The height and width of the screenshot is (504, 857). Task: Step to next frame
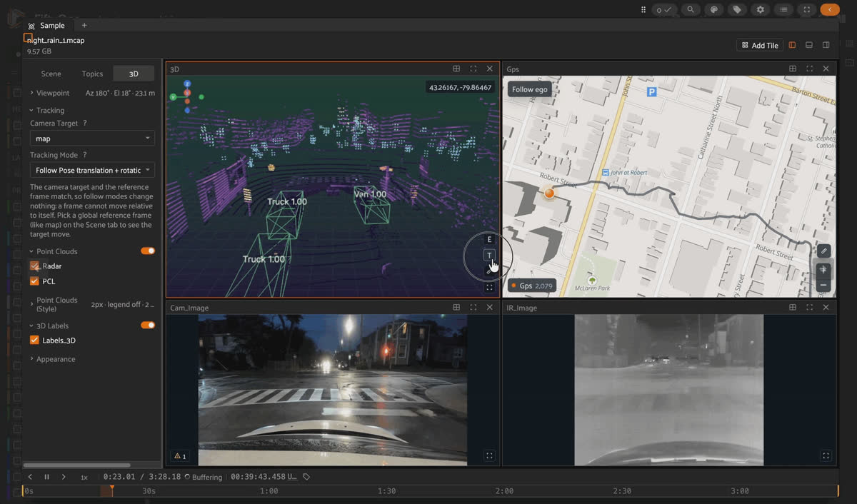click(x=64, y=477)
